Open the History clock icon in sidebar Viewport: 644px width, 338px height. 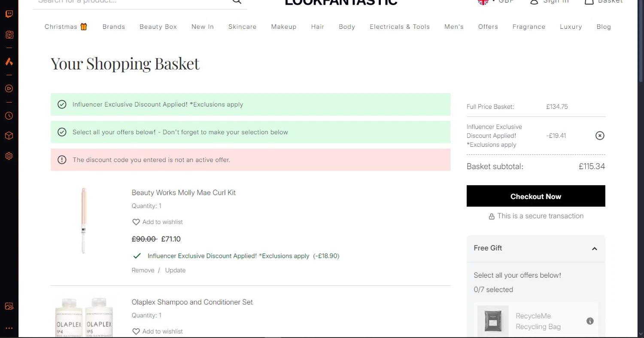(9, 116)
